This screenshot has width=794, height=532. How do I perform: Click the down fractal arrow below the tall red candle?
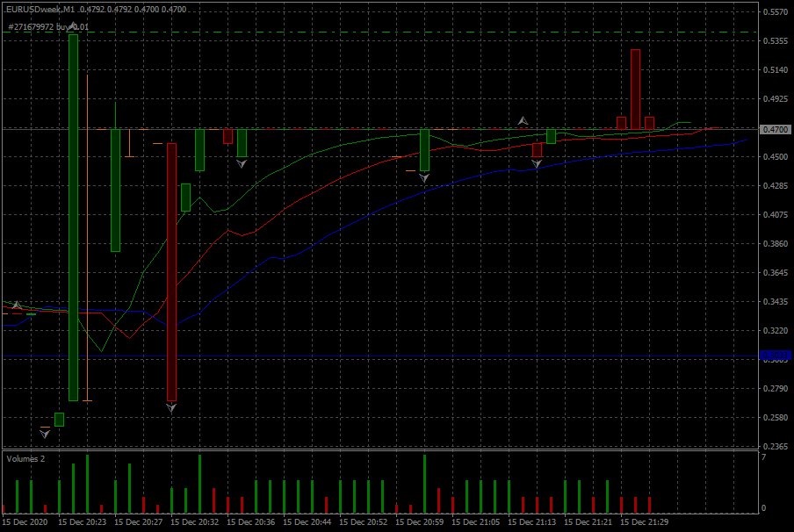[x=171, y=407]
